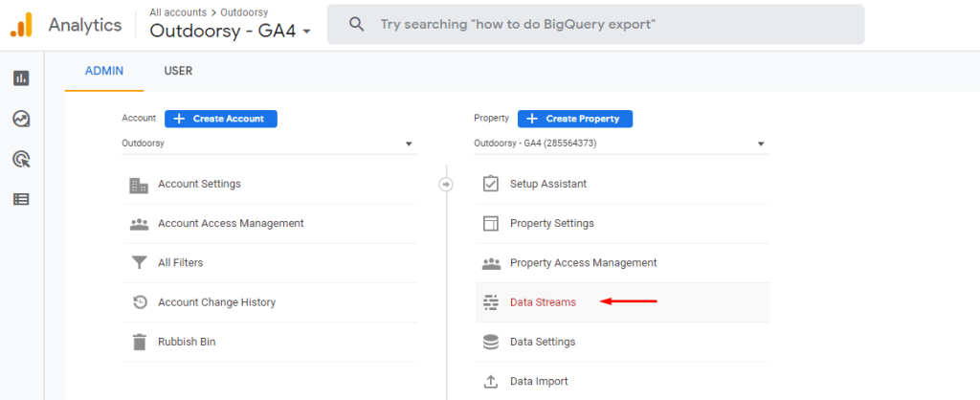This screenshot has height=400, width=980.
Task: Click the Account Settings building icon
Action: [139, 185]
